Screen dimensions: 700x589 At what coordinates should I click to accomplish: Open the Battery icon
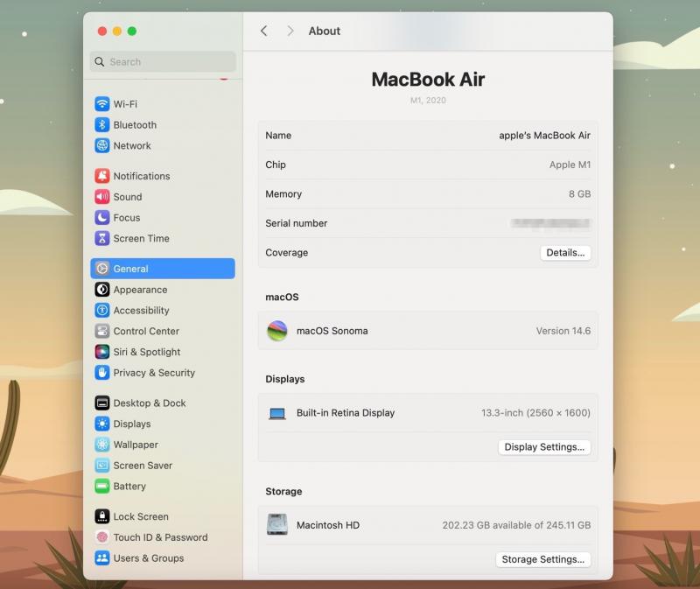coord(101,486)
